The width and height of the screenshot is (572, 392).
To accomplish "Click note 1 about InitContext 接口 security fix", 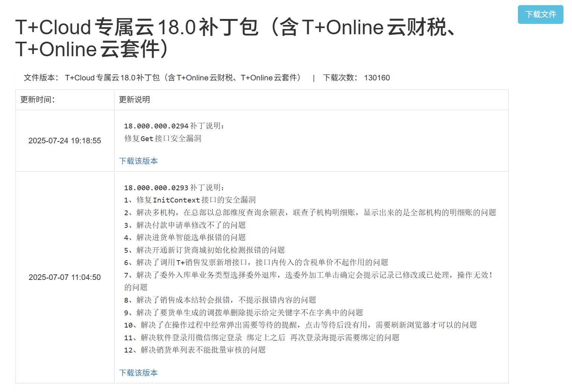I will pos(190,200).
